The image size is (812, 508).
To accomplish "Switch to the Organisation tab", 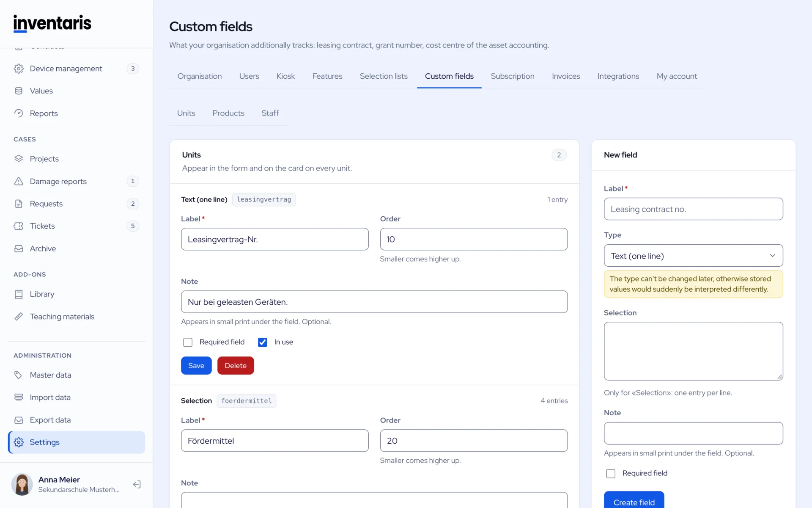I will [x=200, y=76].
